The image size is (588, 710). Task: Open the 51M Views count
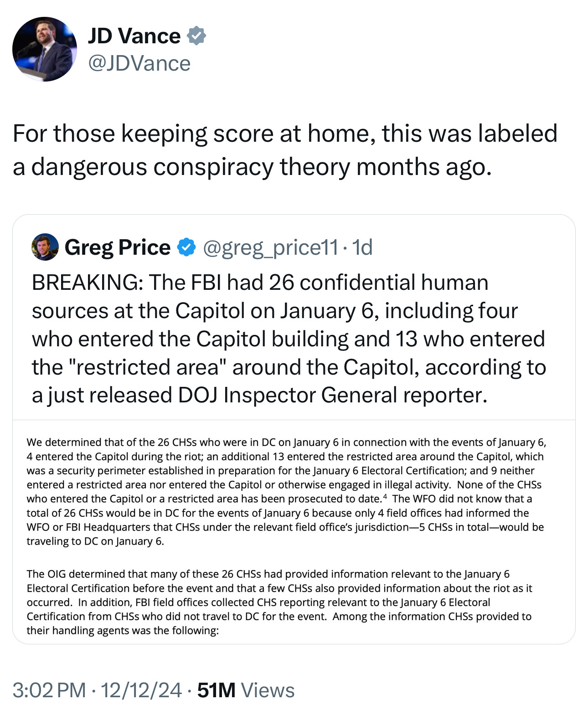coord(246,690)
